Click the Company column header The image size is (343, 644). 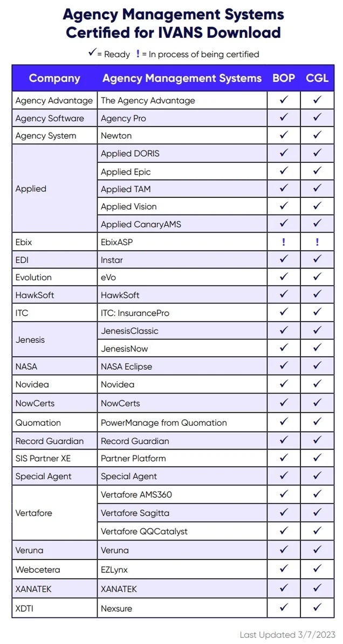click(x=54, y=78)
